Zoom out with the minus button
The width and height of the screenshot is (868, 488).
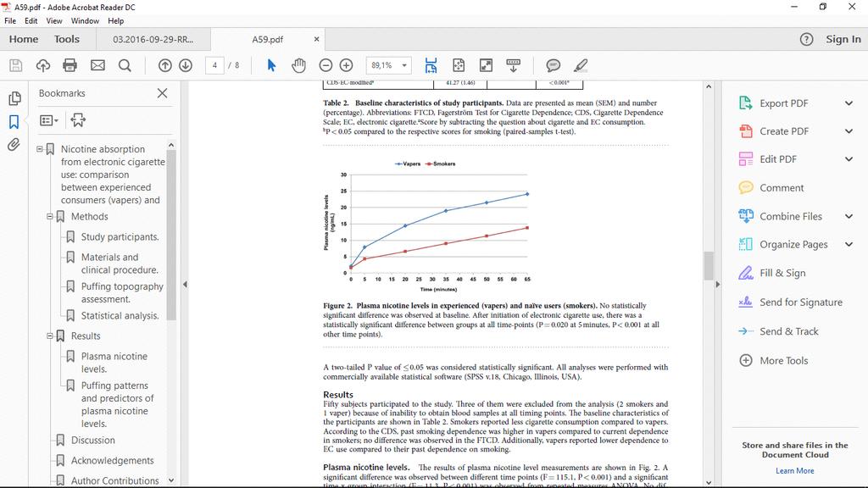pos(326,65)
